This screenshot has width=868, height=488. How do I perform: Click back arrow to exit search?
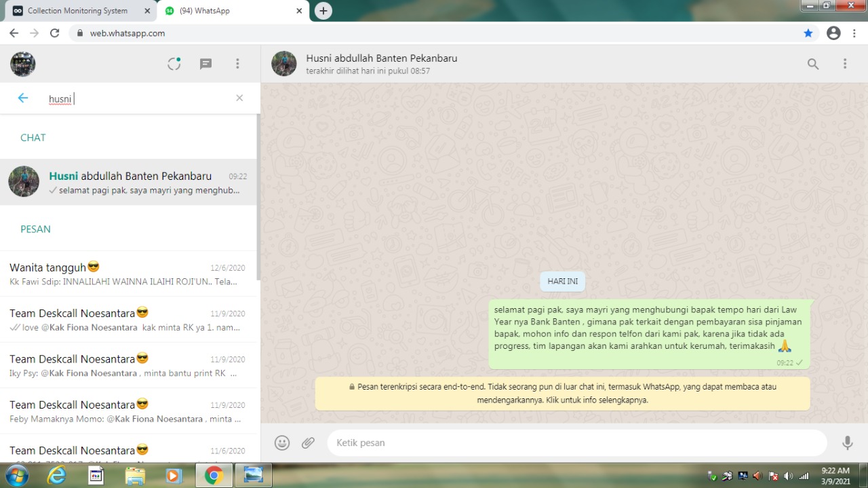[23, 98]
